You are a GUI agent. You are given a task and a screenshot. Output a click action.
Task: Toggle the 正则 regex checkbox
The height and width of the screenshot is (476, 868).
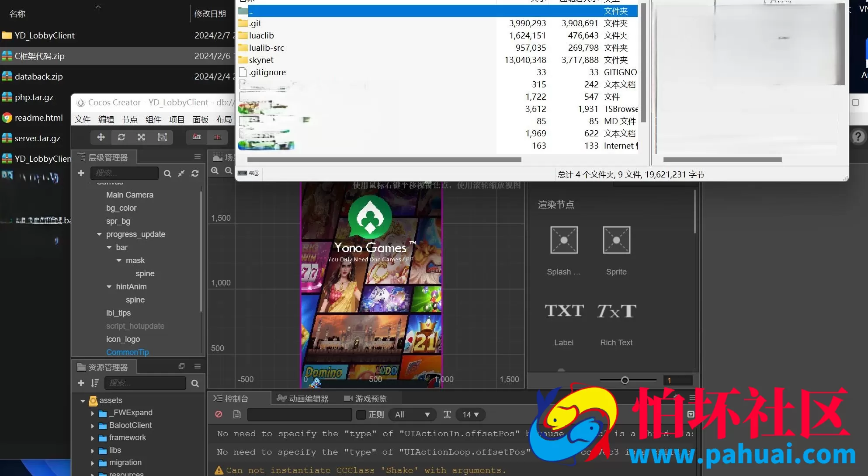(x=361, y=414)
